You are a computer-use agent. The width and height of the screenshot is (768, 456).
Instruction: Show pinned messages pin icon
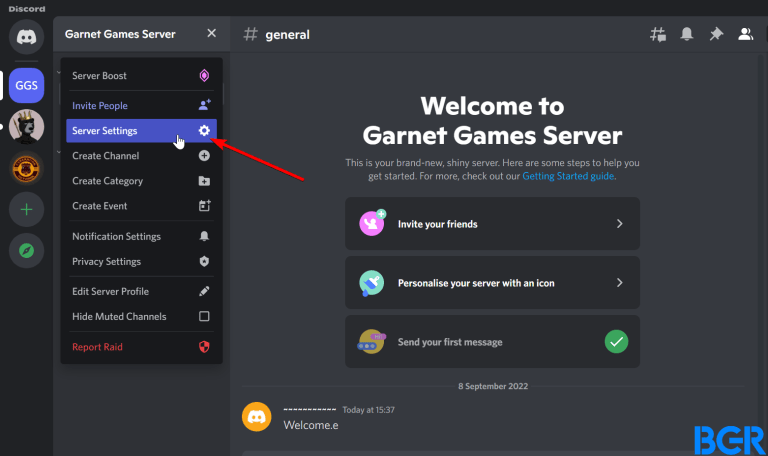[x=716, y=34]
